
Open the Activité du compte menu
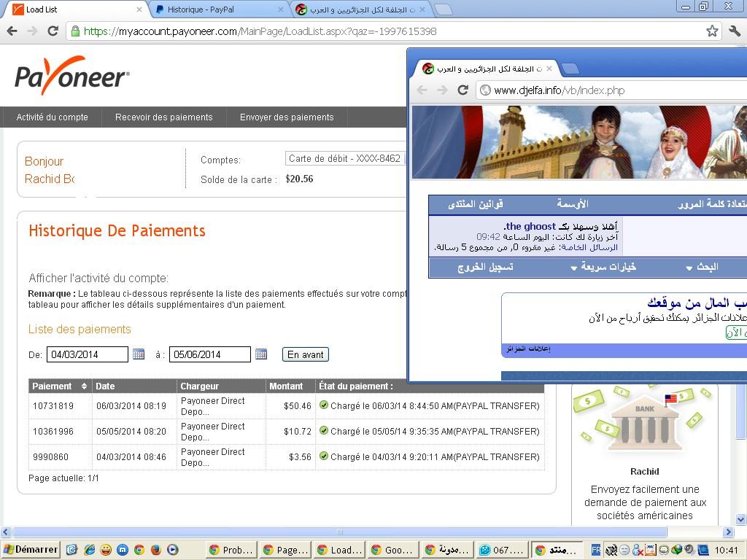point(52,117)
